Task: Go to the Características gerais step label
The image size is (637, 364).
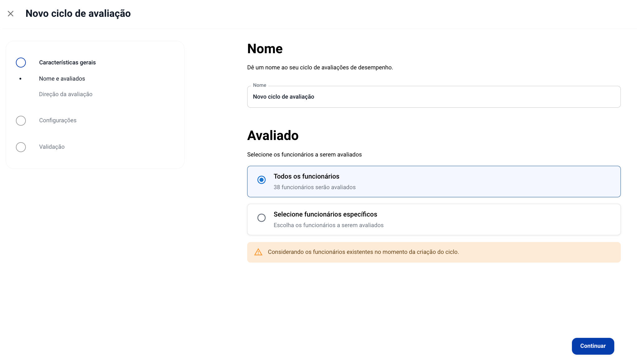Action: click(67, 63)
